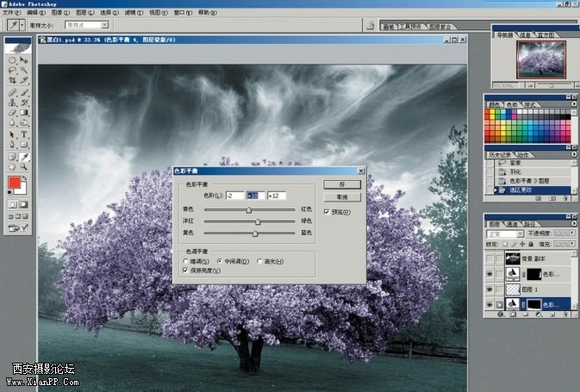Screen dimensions: 580x392
Task: Click the 好 (OK) button
Action: coord(341,184)
